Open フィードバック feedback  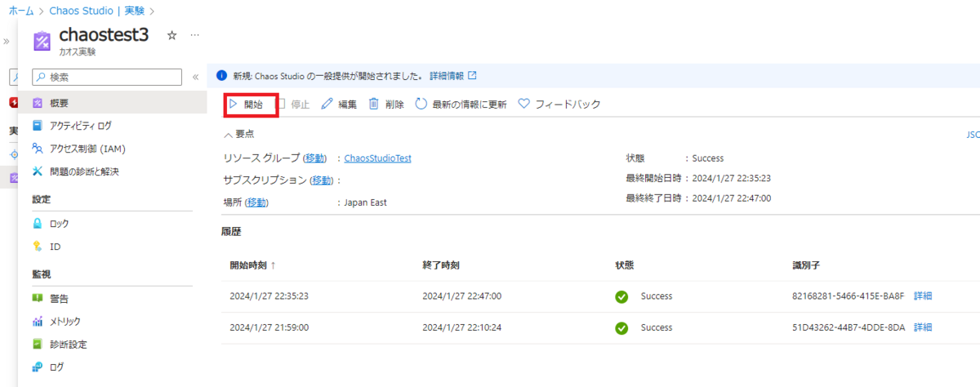(559, 105)
